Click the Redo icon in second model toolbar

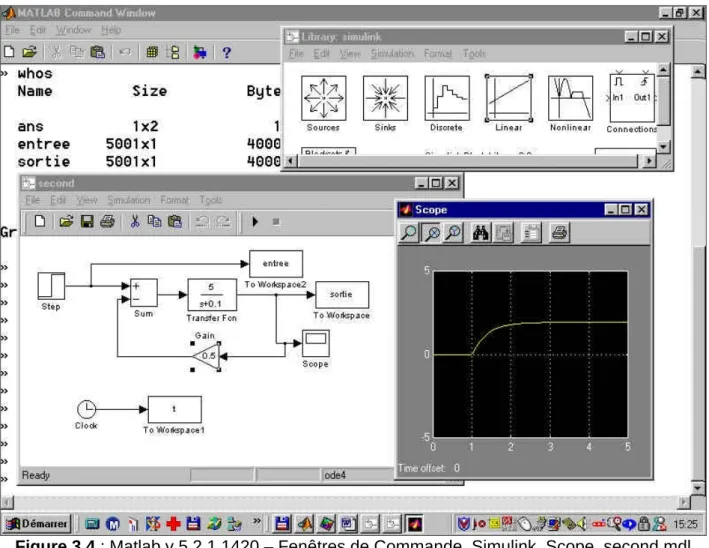pyautogui.click(x=223, y=222)
